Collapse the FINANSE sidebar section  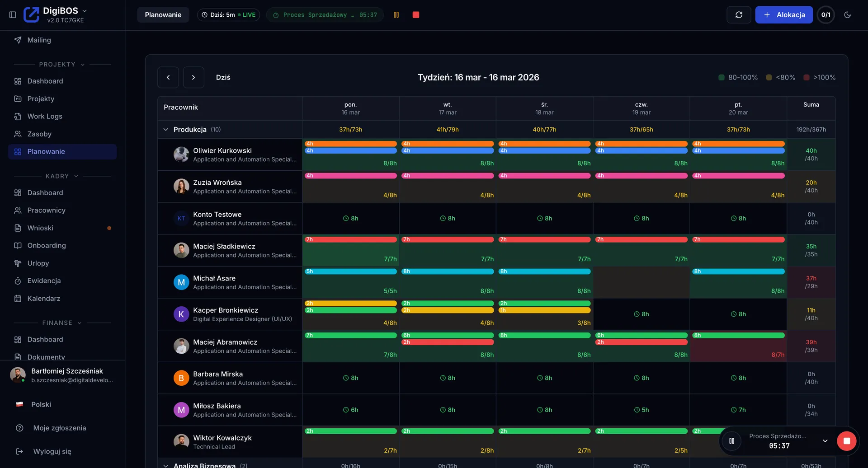tap(62, 323)
